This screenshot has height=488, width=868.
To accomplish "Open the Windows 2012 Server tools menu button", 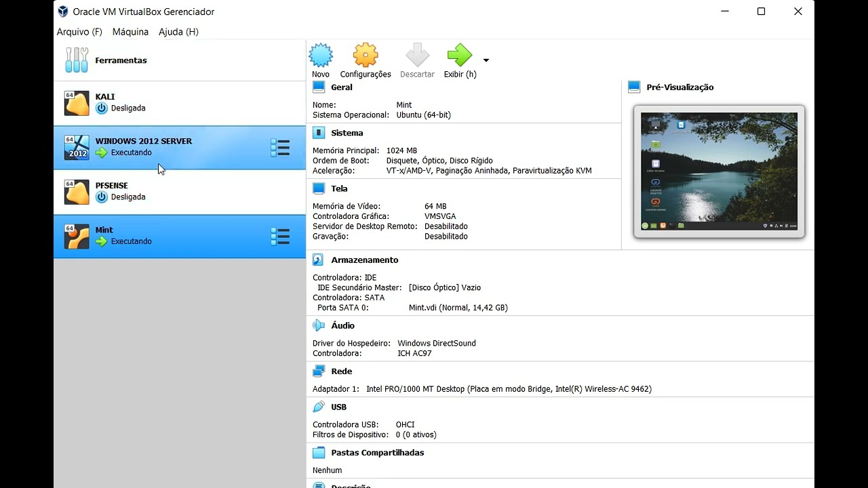I will [280, 148].
